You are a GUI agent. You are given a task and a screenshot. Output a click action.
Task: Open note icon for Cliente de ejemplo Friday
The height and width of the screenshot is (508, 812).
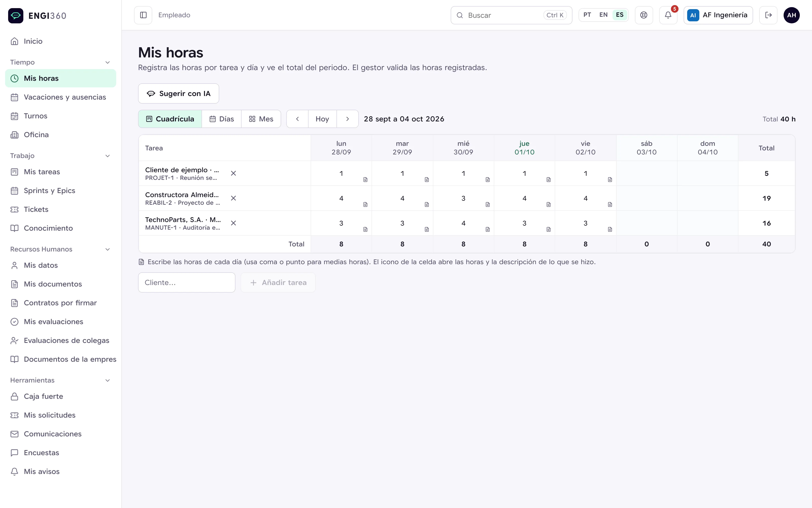[x=610, y=180]
